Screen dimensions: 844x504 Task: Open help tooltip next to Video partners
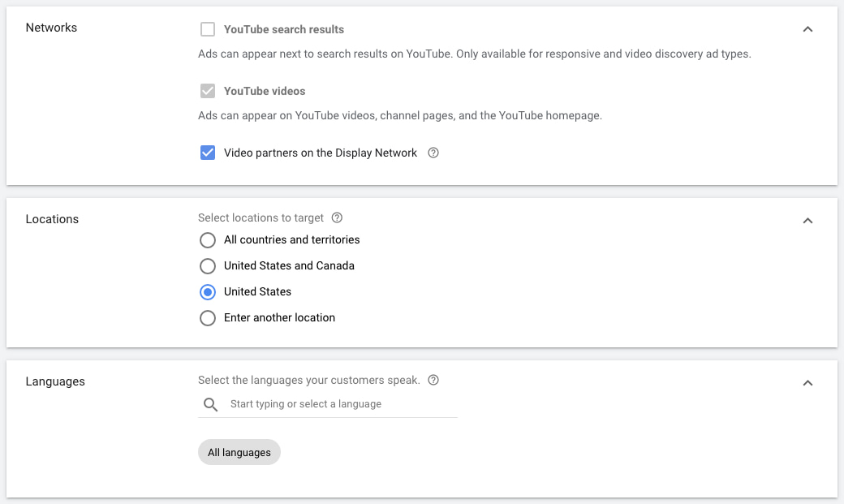433,153
